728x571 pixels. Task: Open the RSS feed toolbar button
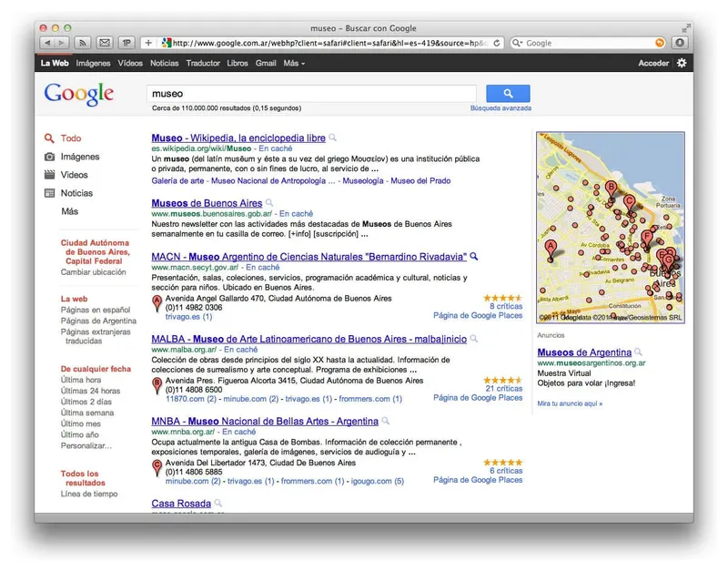point(83,43)
